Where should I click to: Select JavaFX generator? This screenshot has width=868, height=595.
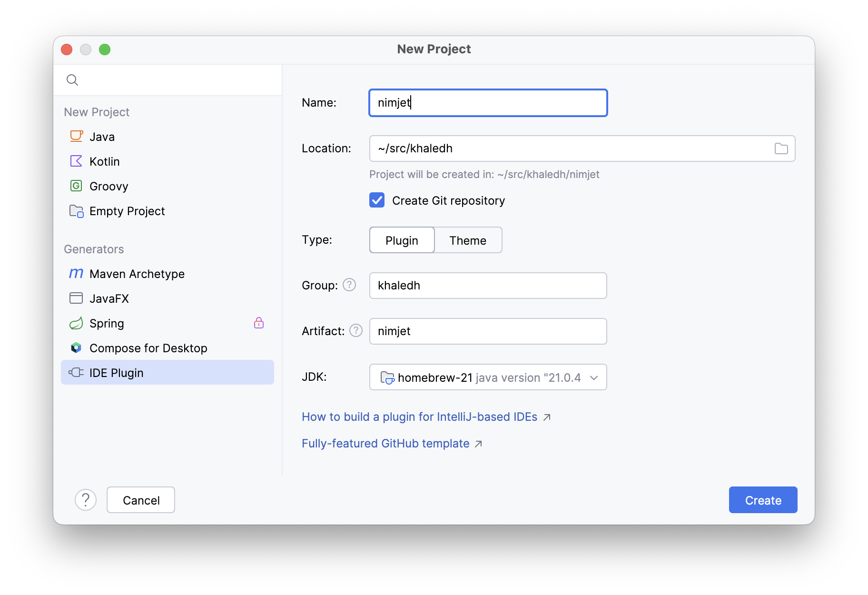click(168, 298)
